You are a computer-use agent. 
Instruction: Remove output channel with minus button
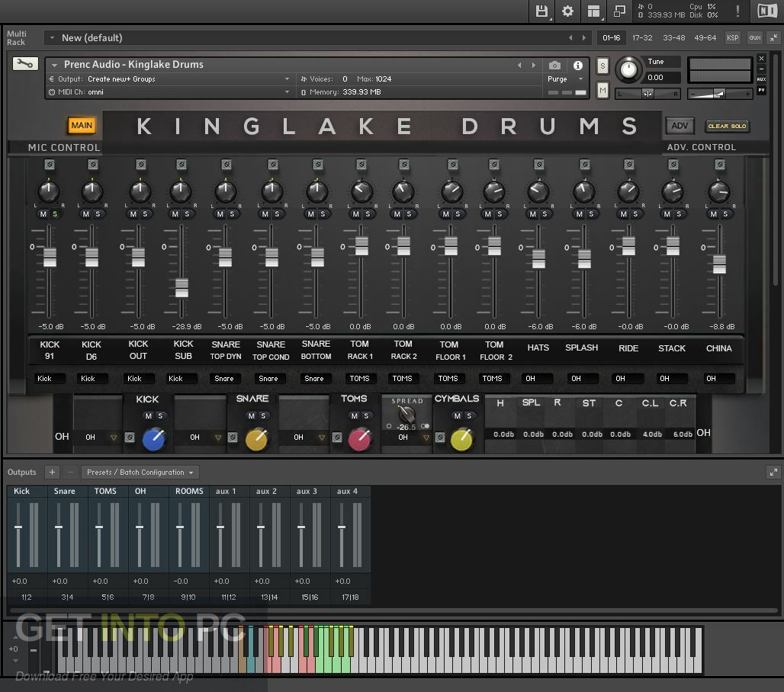[x=70, y=473]
